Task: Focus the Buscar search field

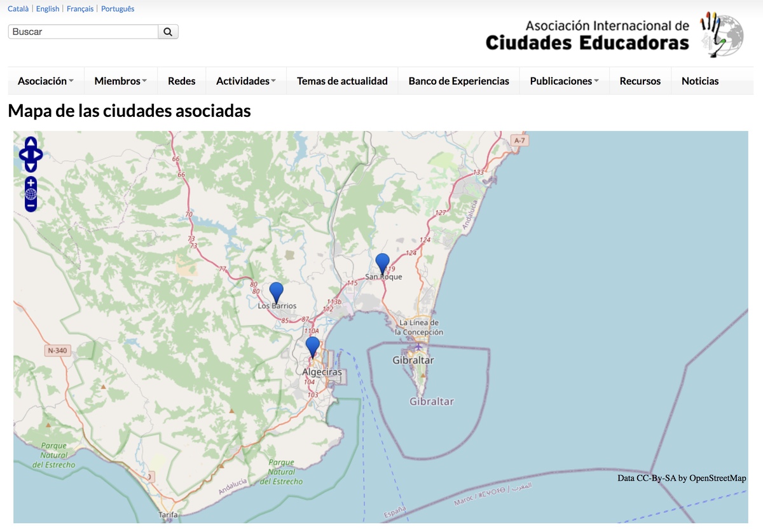Action: coord(83,32)
